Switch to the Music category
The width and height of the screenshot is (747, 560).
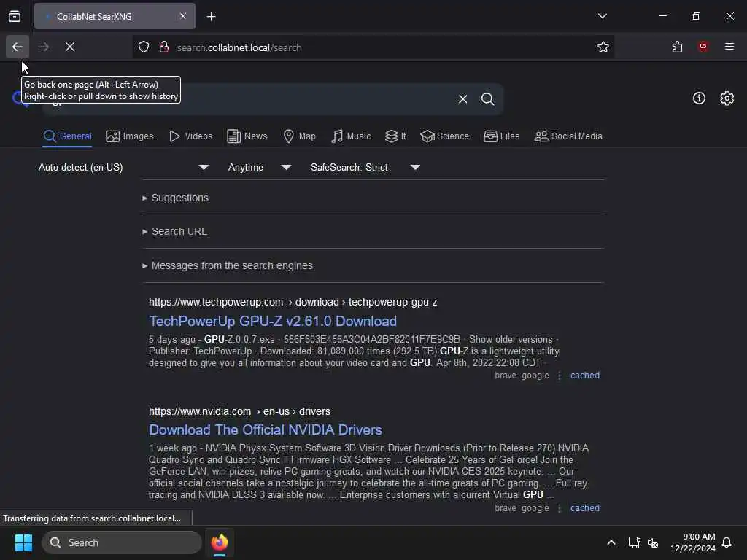click(351, 136)
